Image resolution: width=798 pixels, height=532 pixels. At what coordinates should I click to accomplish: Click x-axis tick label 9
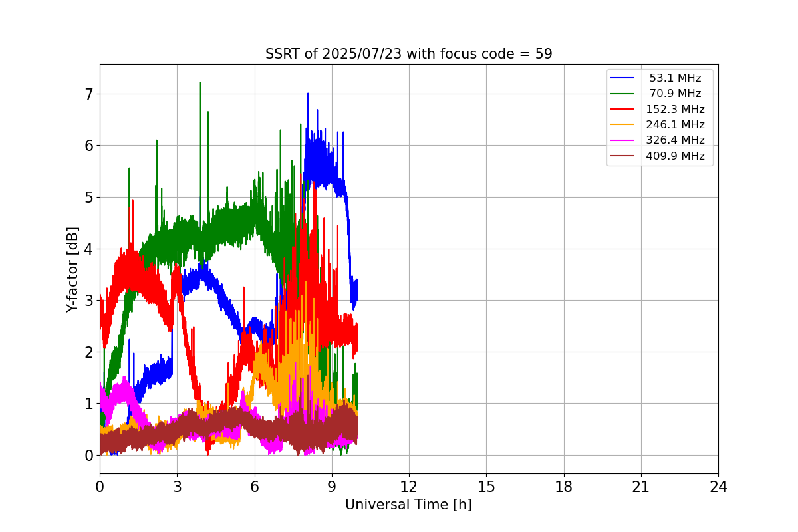tap(332, 487)
